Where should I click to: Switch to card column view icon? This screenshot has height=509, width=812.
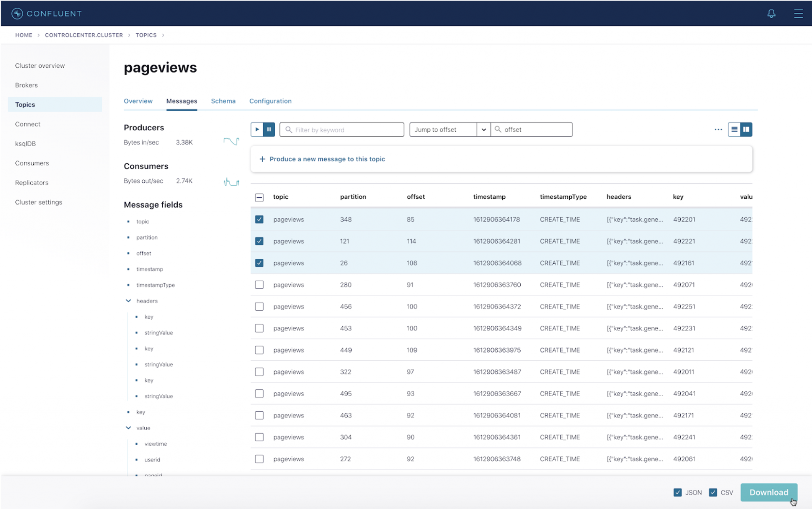click(x=746, y=130)
